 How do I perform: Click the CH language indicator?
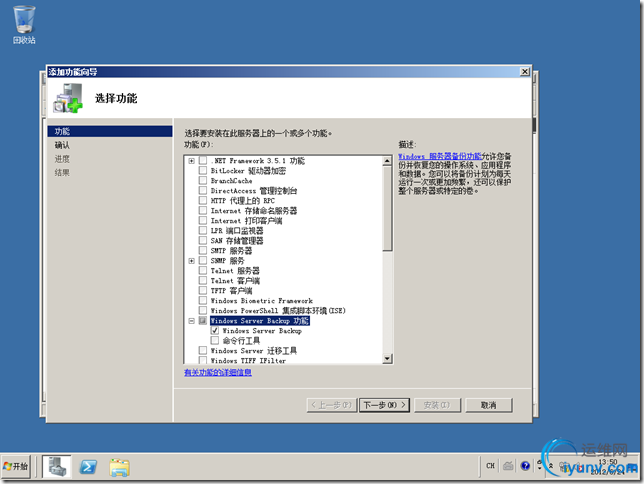(x=490, y=466)
